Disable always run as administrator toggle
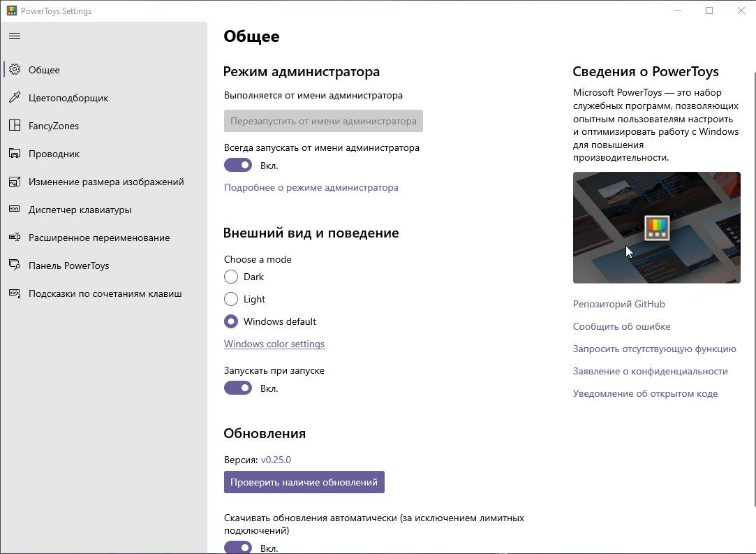Screen dimensions: 756x554 pos(238,166)
